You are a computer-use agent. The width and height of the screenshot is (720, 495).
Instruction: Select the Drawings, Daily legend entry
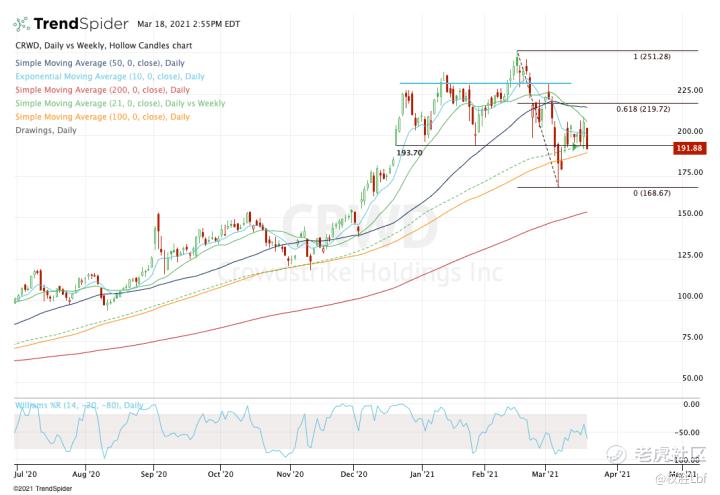point(46,130)
